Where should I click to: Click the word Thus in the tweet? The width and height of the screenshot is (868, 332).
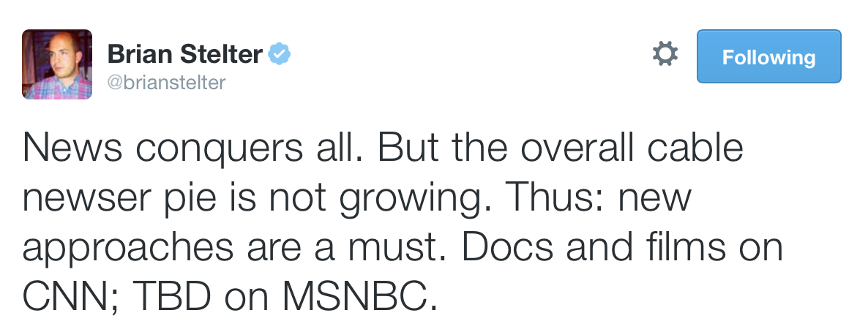click(x=555, y=197)
